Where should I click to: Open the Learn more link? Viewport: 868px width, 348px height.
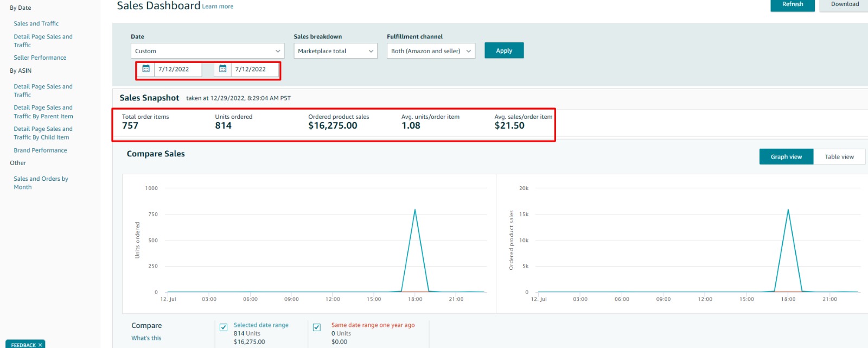pyautogui.click(x=218, y=7)
